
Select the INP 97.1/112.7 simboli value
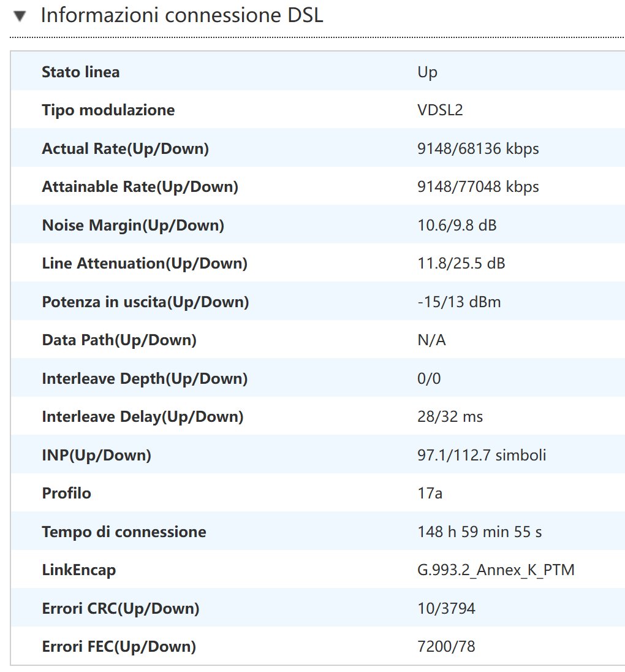click(482, 455)
